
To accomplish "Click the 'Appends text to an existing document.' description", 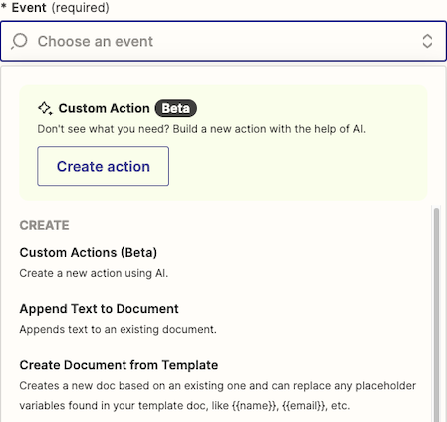I will coord(118,329).
